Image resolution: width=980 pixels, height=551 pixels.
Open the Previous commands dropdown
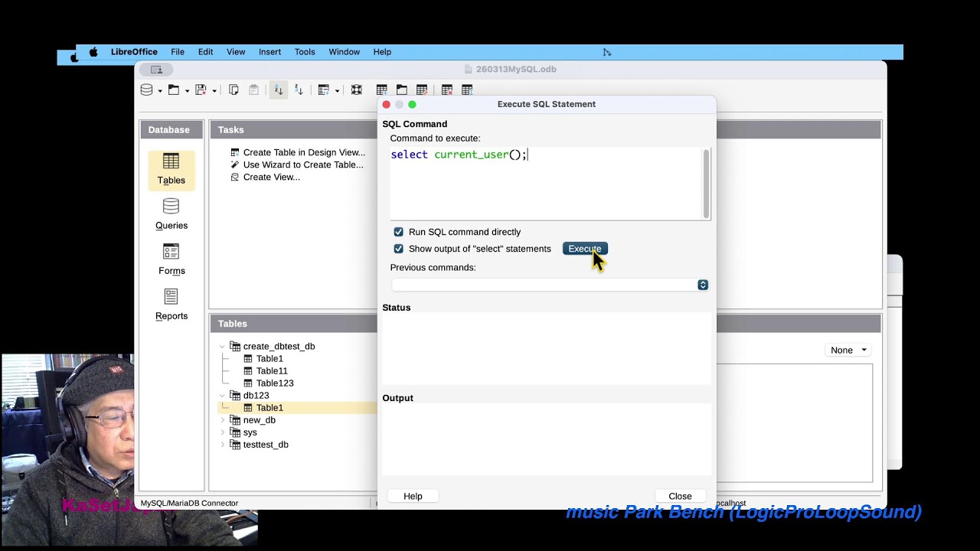(x=703, y=285)
